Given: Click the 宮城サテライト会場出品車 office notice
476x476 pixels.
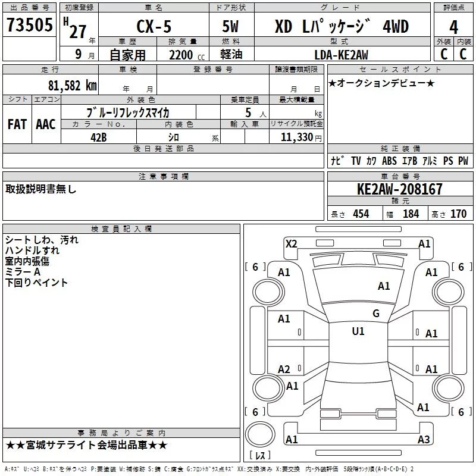Looking at the screenshot, I should pyautogui.click(x=87, y=445).
